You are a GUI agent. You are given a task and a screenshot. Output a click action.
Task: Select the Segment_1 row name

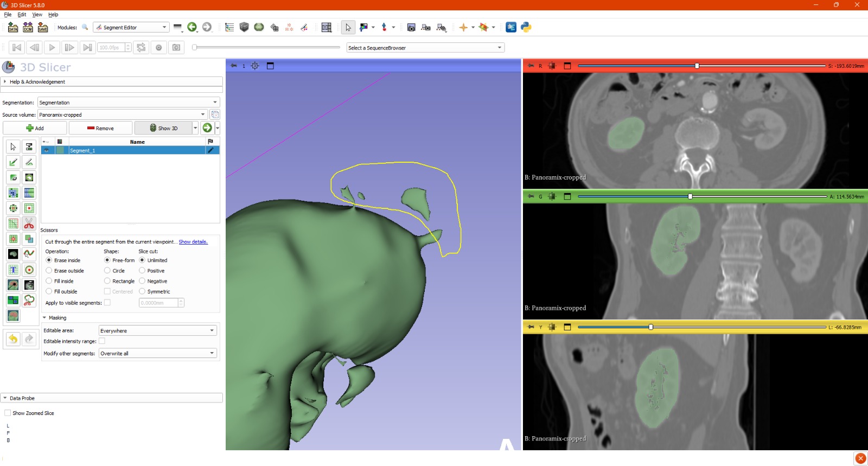click(82, 150)
